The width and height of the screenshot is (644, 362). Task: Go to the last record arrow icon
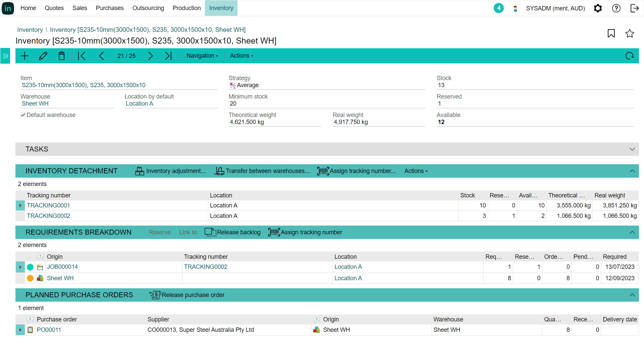click(x=168, y=56)
